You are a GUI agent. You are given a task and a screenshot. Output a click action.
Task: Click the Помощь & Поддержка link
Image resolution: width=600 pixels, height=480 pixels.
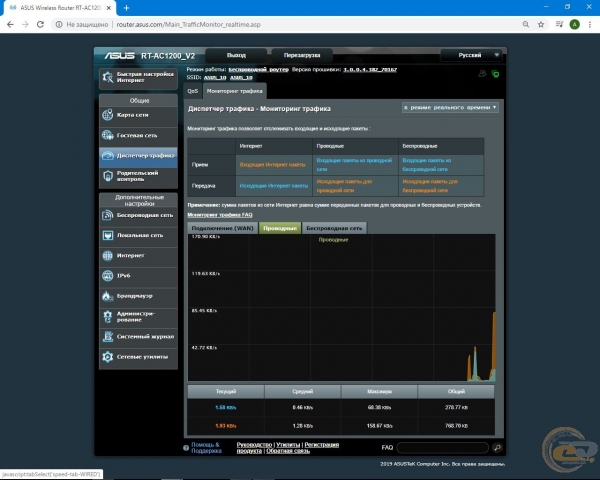[206, 448]
